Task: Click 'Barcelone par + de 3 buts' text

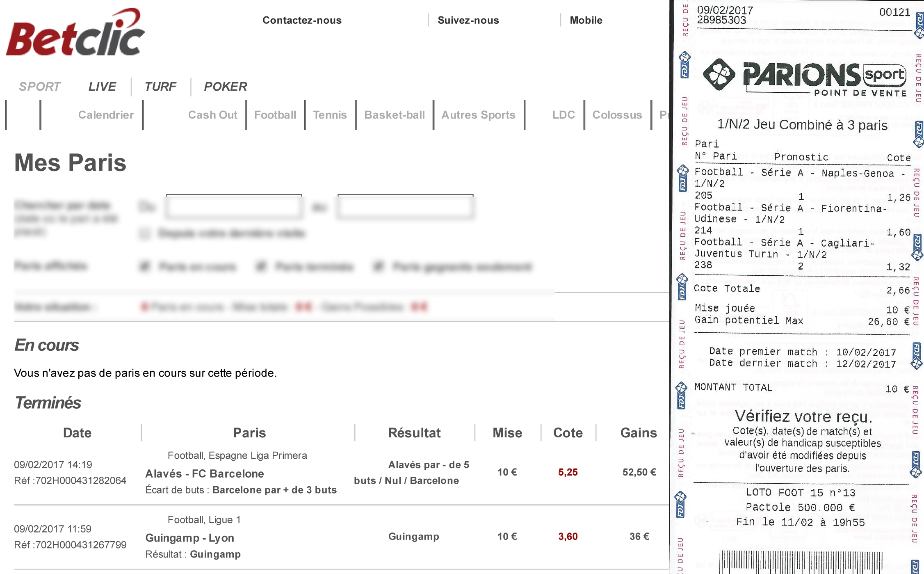Action: click(274, 490)
